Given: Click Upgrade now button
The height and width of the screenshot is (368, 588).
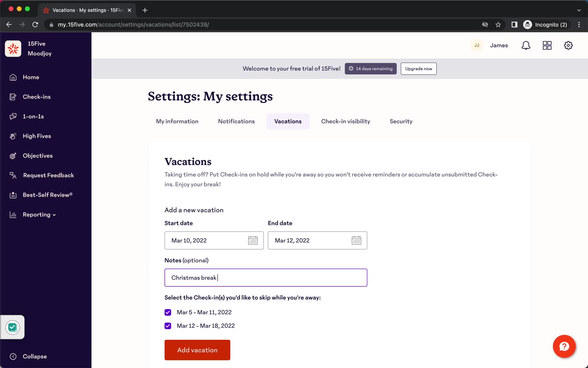Looking at the screenshot, I should point(418,68).
